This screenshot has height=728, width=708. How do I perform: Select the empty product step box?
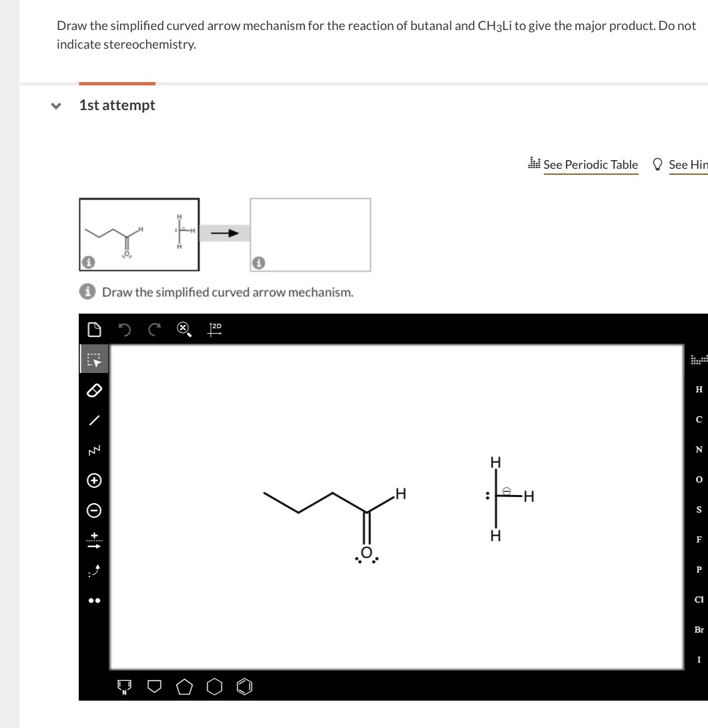(x=310, y=234)
